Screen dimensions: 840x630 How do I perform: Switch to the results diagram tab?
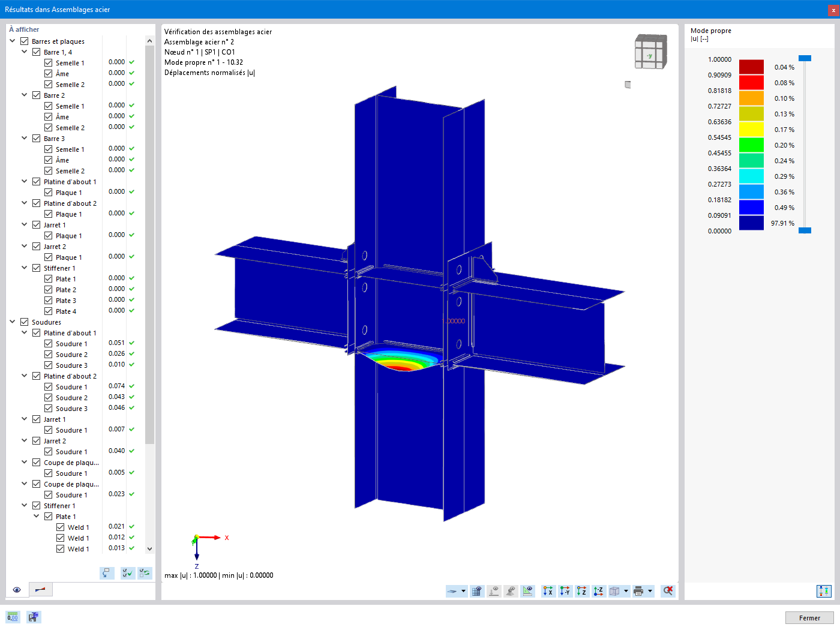coord(40,590)
